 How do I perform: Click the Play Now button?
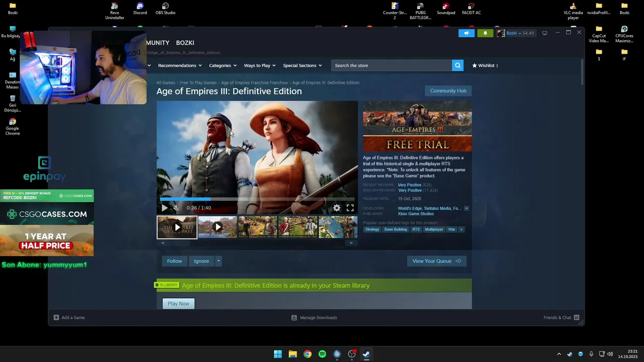(179, 304)
